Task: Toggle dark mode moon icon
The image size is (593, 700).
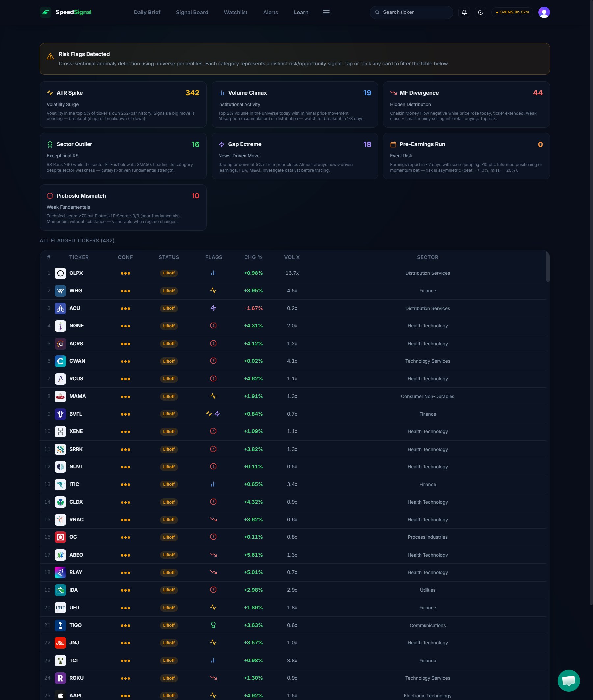Action: [480, 12]
